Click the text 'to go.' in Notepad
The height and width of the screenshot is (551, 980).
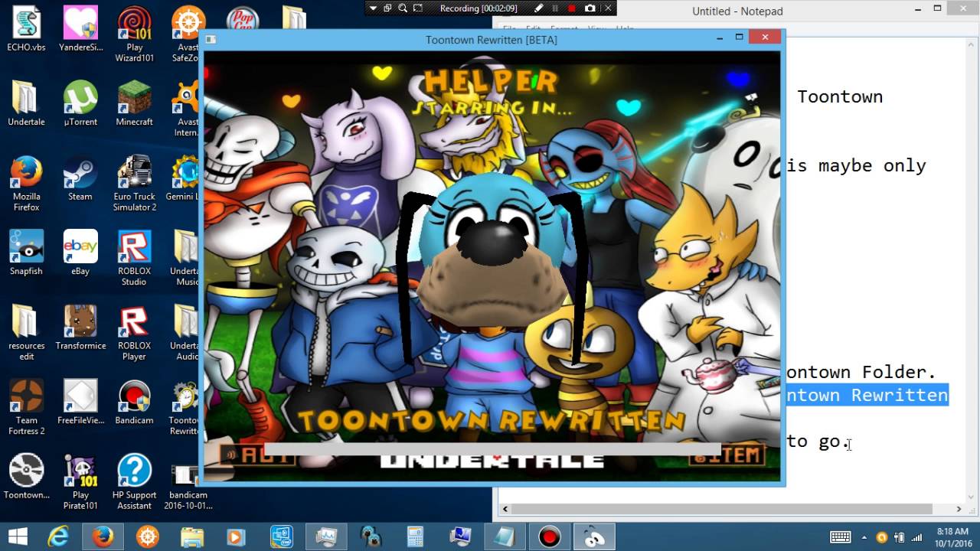818,441
